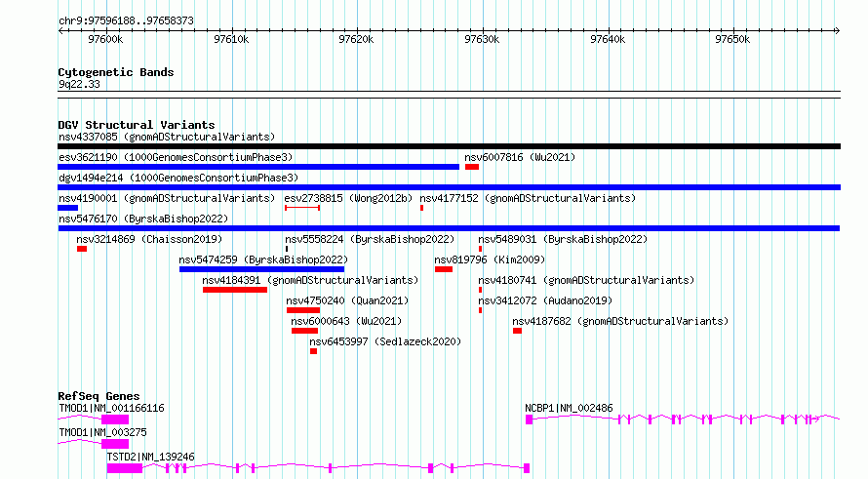
Task: Open nsv5474259 (ByrskaBishop2022) label
Action: [x=263, y=259]
